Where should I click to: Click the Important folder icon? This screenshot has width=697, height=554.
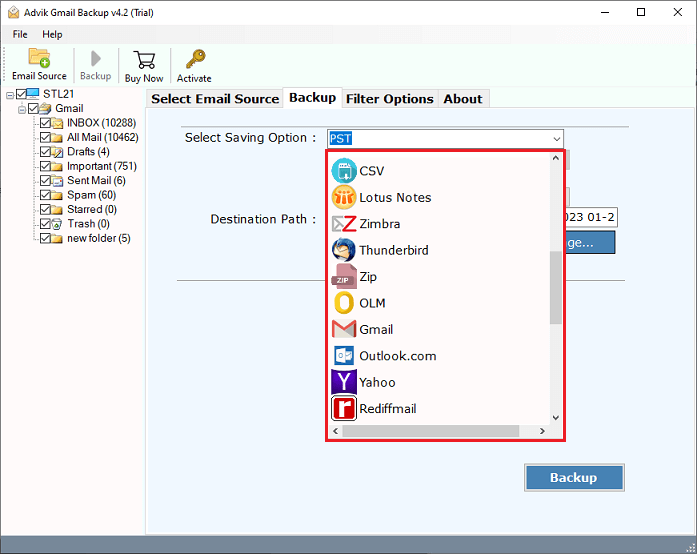click(57, 166)
